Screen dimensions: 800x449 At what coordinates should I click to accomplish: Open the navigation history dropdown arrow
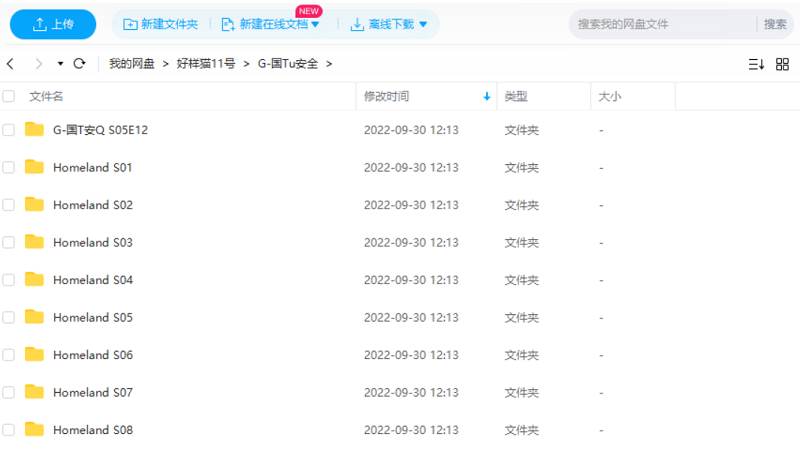60,64
